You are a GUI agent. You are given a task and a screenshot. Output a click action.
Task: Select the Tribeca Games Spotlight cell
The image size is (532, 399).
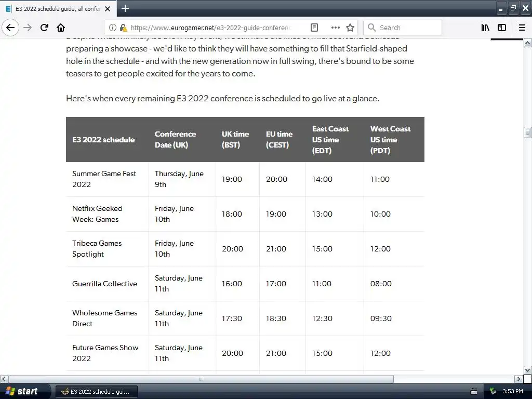(x=107, y=249)
